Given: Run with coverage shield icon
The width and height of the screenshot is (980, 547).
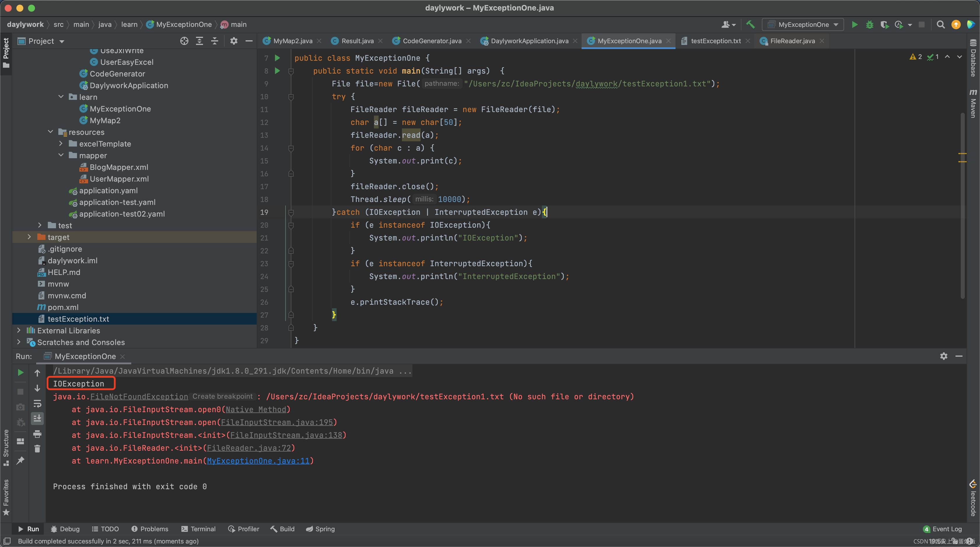Looking at the screenshot, I should point(884,25).
